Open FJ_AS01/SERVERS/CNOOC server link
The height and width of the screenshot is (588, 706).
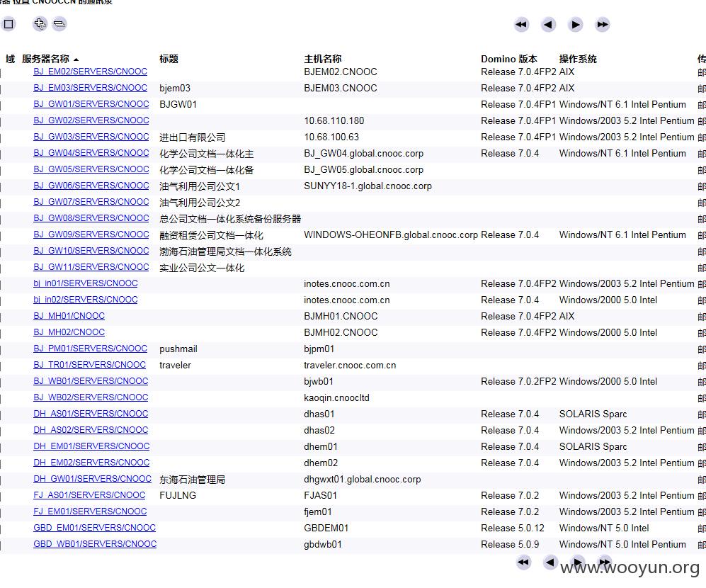[x=89, y=494]
